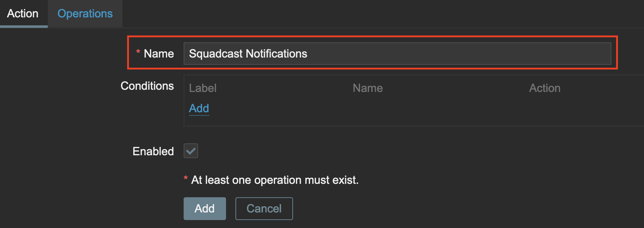Click the Action column header in Conditions

545,88
